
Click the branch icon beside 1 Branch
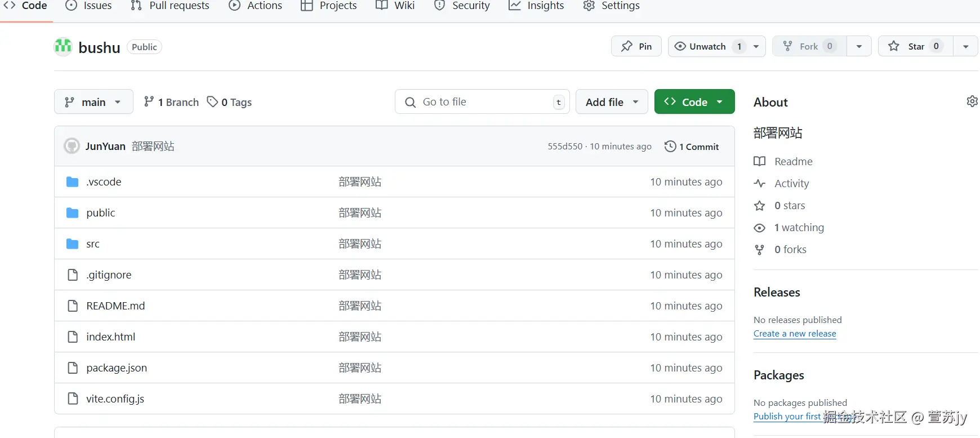point(149,101)
